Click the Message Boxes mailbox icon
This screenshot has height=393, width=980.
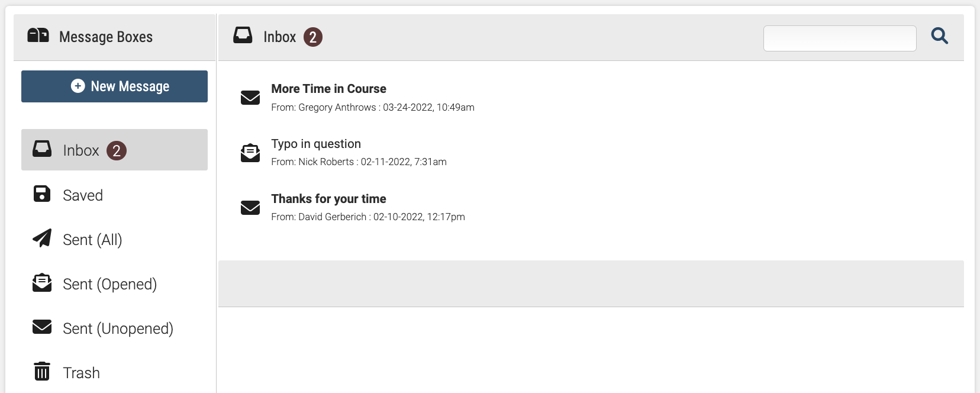(x=38, y=35)
